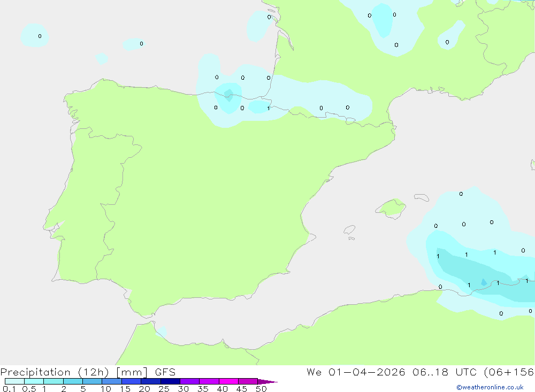
Task: Choose the navy 25 to 30 legend swatch
Action: [170, 381]
